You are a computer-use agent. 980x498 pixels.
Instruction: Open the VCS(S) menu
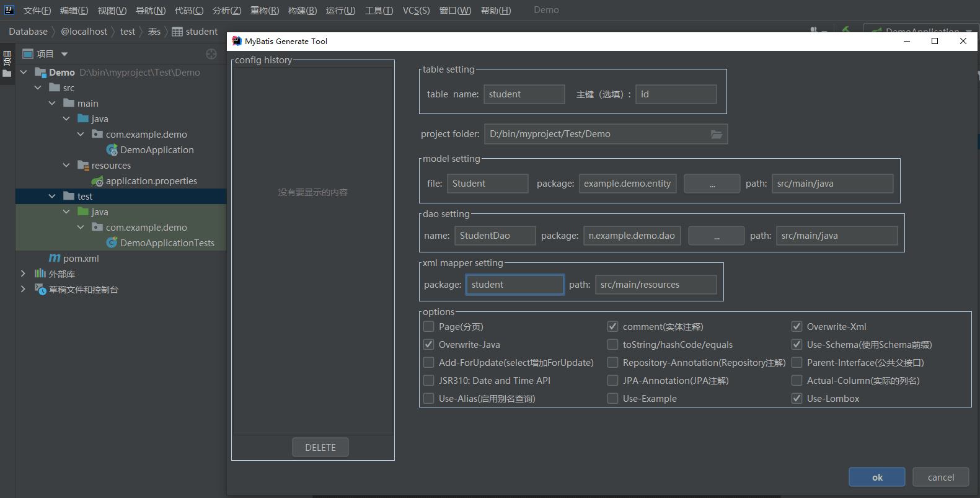[x=416, y=11]
